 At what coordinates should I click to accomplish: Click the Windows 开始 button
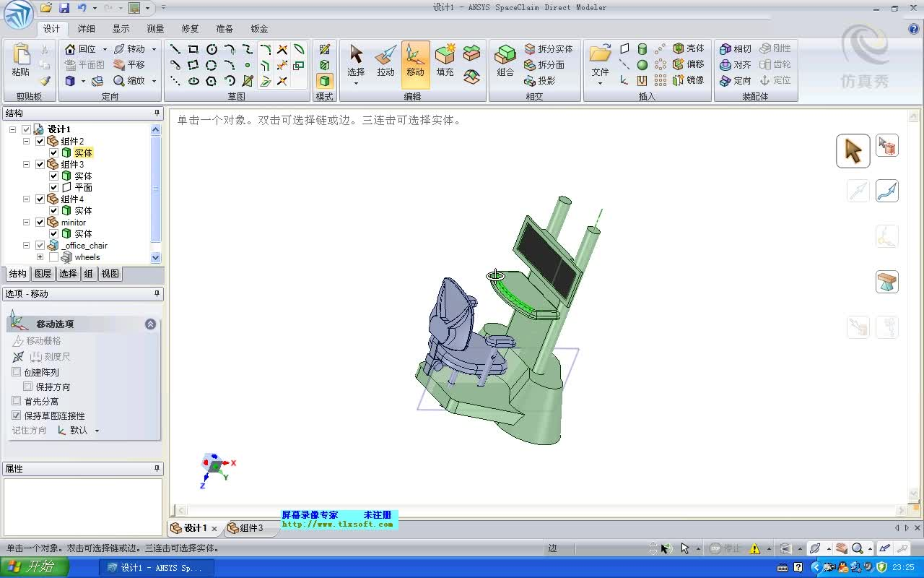[x=32, y=566]
